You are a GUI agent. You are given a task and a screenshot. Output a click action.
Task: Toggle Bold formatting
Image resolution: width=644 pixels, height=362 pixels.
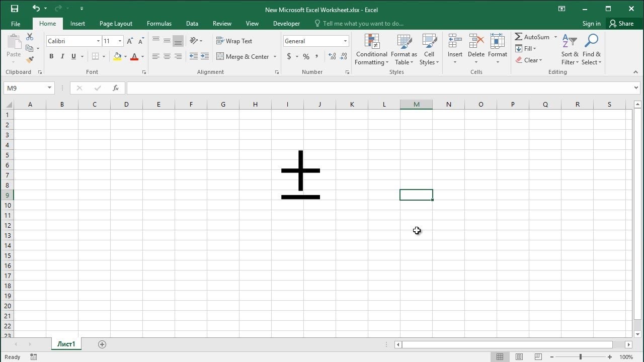[51, 56]
